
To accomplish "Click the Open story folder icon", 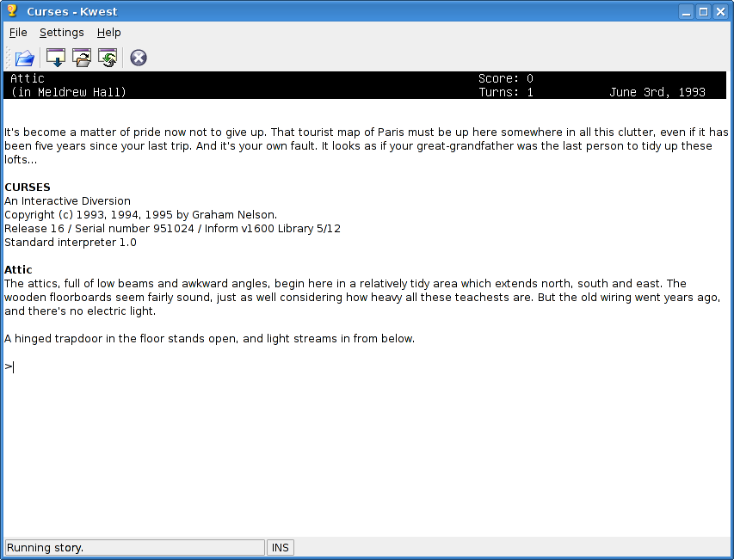I will click(x=24, y=58).
